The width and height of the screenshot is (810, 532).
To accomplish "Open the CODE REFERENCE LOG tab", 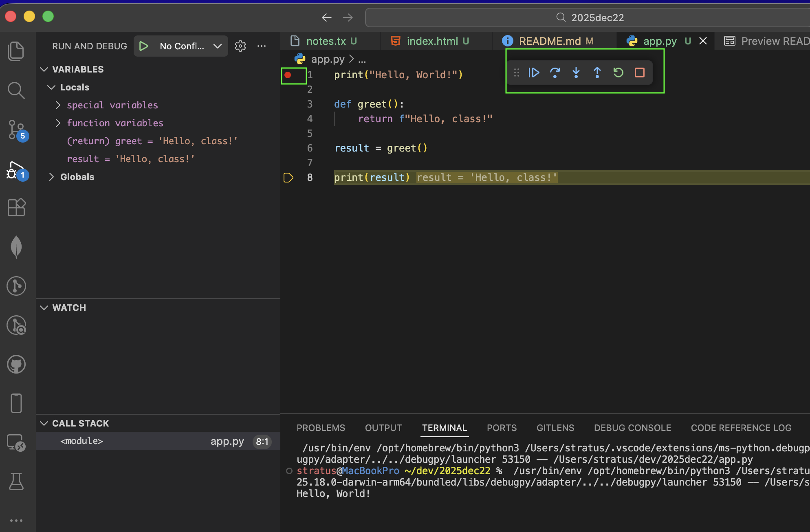I will (x=741, y=428).
